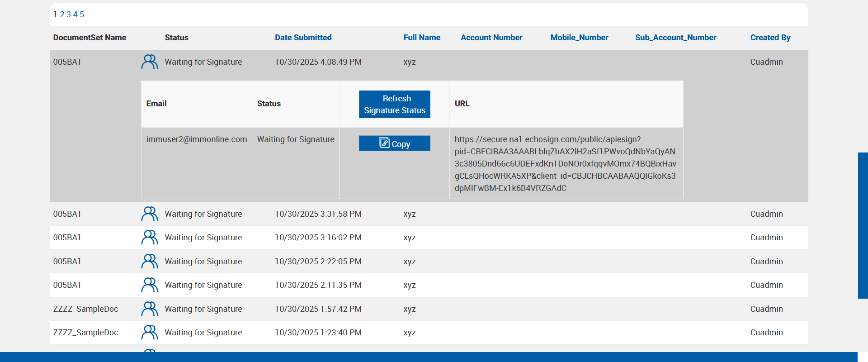This screenshot has height=362, width=868.
Task: Click signers icon for 1:23:40 PM row
Action: [150, 332]
